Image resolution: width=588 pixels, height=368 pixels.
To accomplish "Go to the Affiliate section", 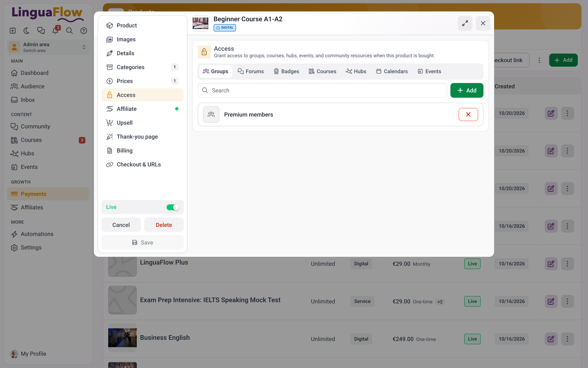I will point(142,109).
